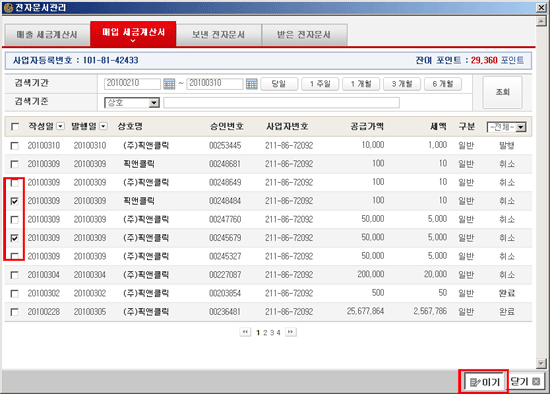Close the 전자문서관리 window
The height and width of the screenshot is (394, 550).
(542, 7)
